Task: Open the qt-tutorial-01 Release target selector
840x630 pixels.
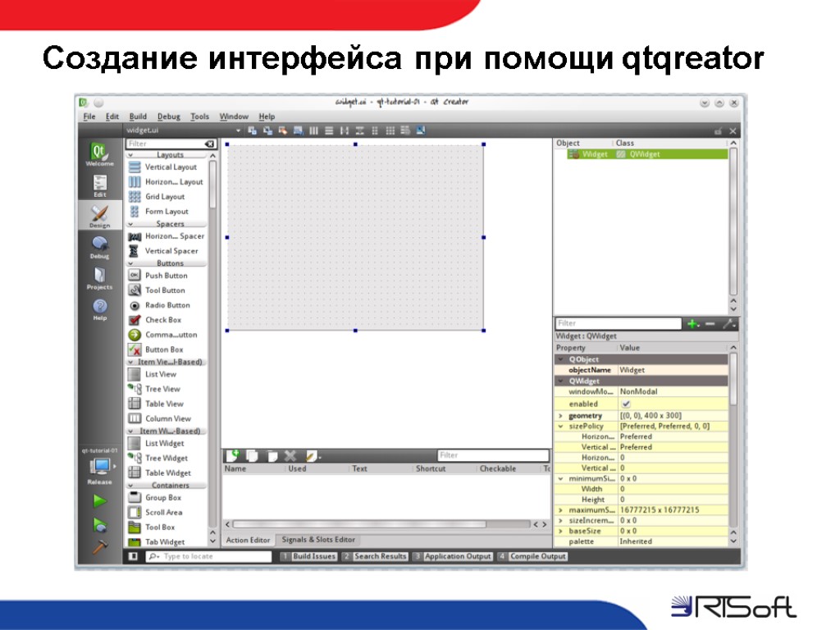Action: [99, 466]
